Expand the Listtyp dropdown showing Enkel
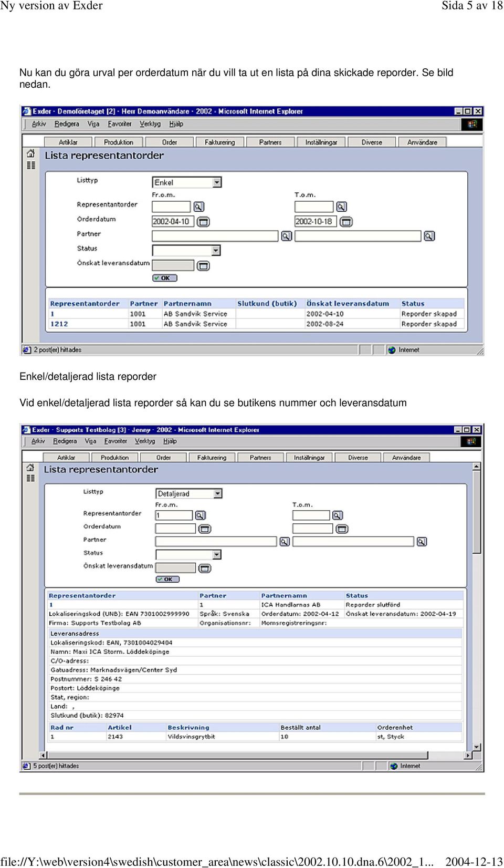This screenshot has height=868, width=504. [217, 182]
